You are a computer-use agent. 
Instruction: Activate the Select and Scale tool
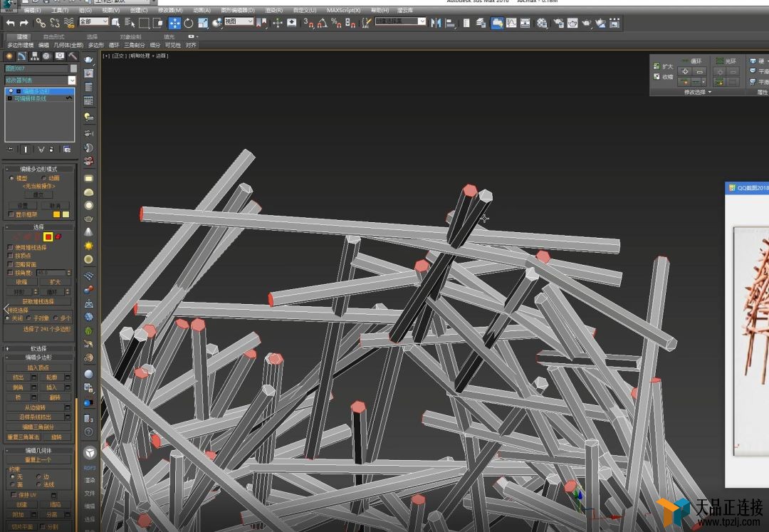[x=202, y=23]
